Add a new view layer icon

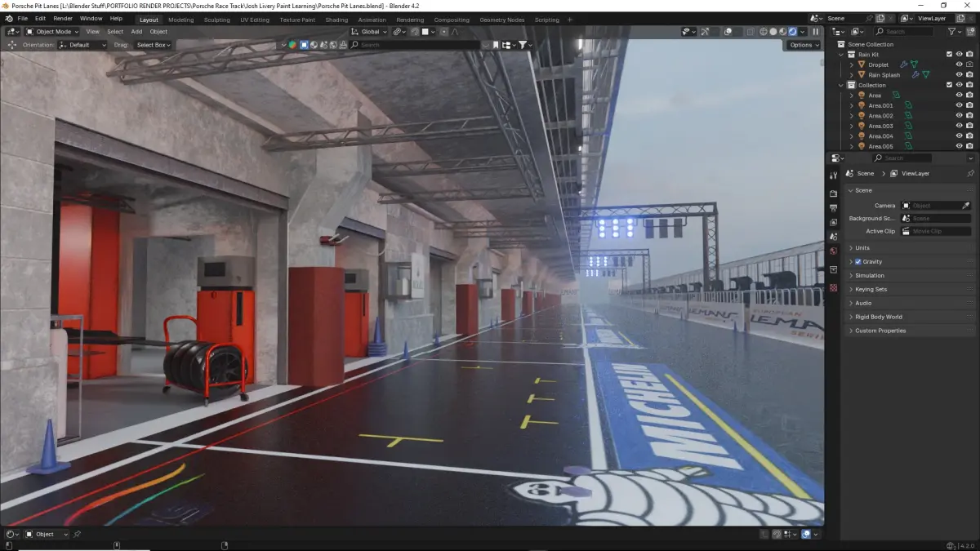pyautogui.click(x=960, y=18)
